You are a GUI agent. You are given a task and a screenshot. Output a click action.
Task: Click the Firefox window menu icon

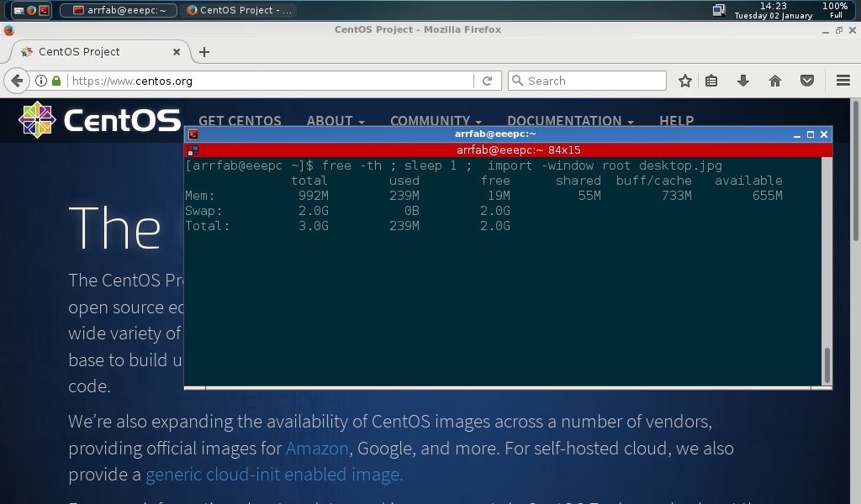(8, 30)
